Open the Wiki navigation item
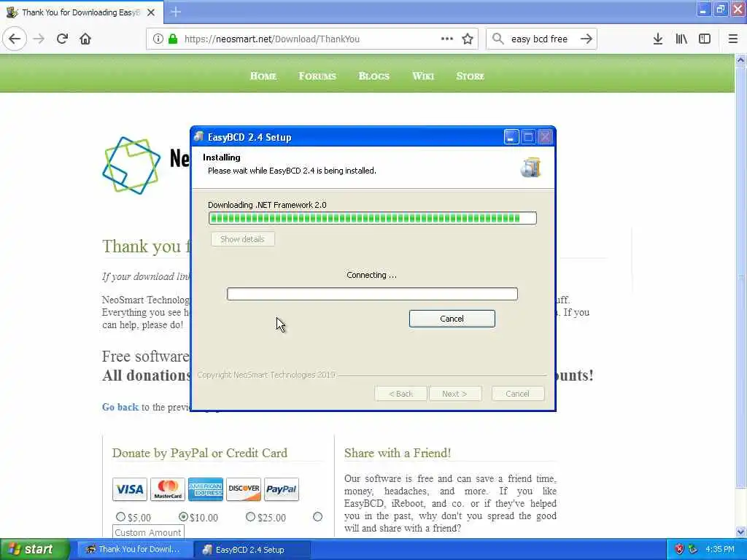 coord(423,76)
